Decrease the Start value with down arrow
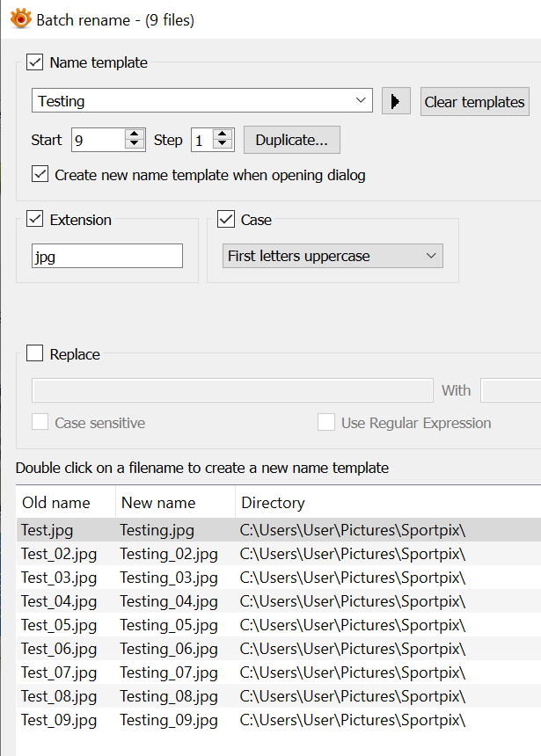Image resolution: width=541 pixels, height=756 pixels. click(x=135, y=144)
